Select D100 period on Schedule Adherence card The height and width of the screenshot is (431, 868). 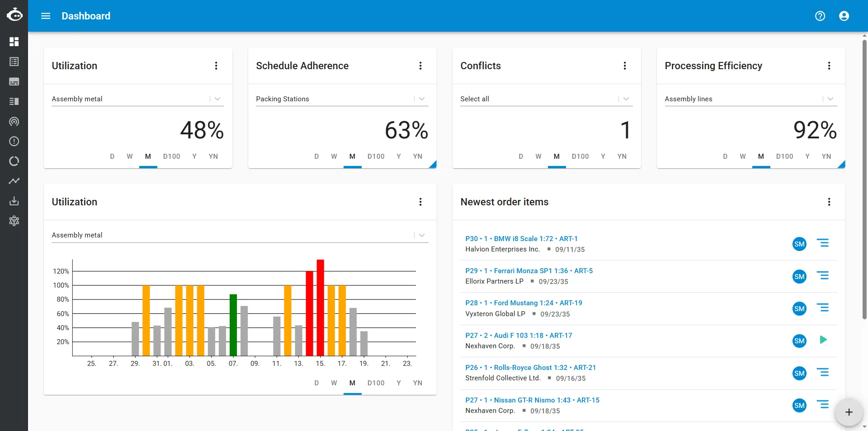click(376, 156)
